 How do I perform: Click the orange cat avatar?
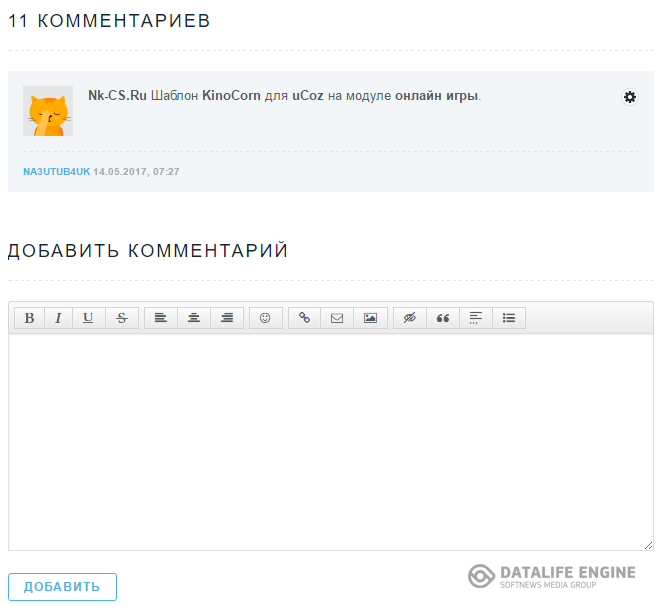48,111
